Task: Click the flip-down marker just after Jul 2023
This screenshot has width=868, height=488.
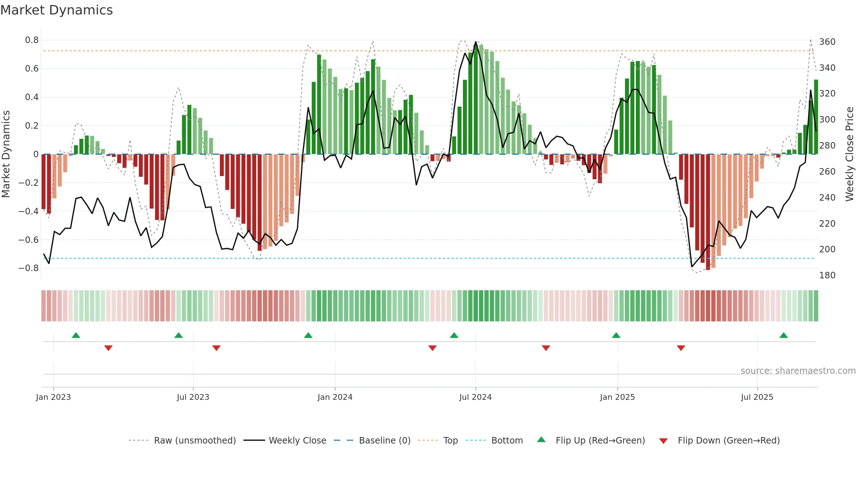Action: click(216, 348)
